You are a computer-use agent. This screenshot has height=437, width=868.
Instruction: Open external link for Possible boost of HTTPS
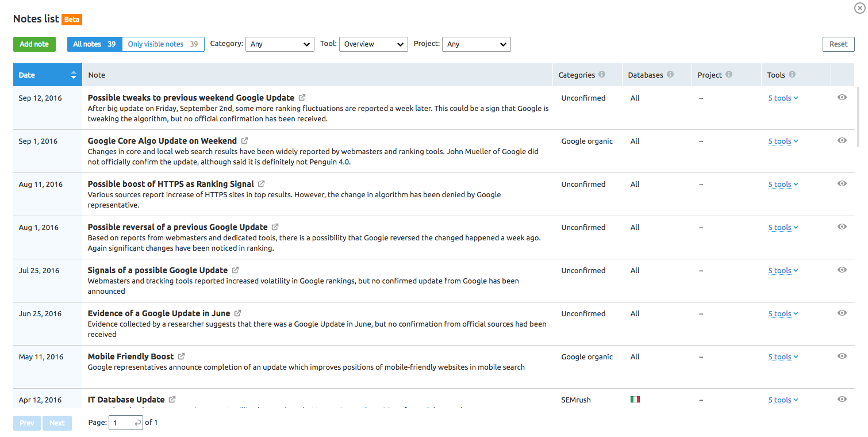(262, 184)
